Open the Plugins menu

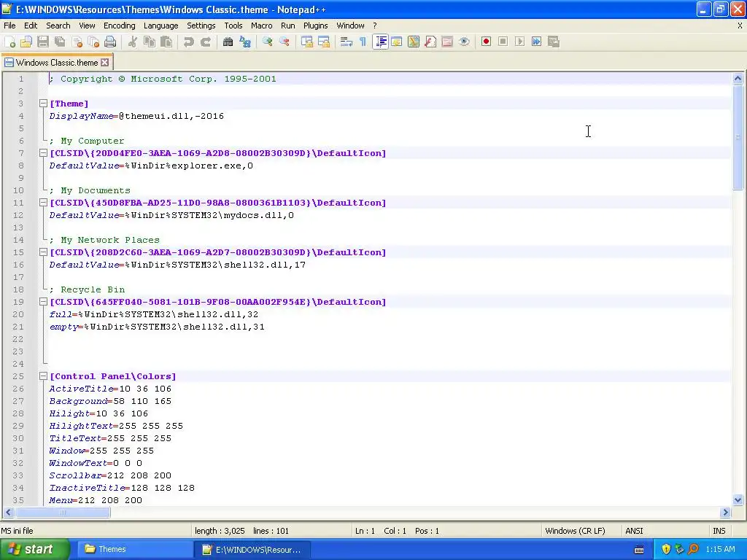pos(315,26)
